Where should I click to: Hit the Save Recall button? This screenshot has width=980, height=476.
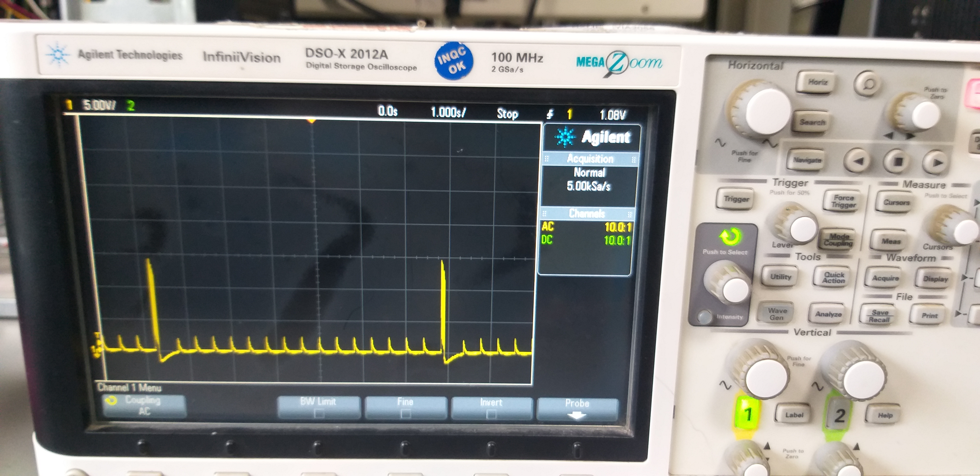(x=879, y=316)
